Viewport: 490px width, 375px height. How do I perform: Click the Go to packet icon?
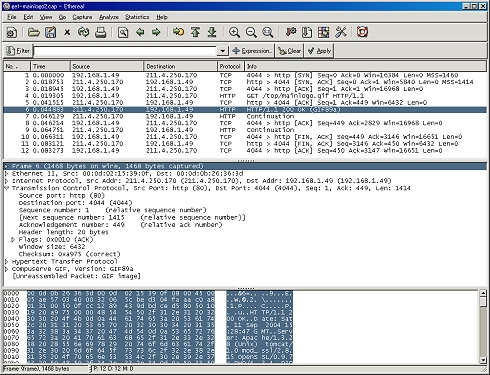(x=178, y=32)
